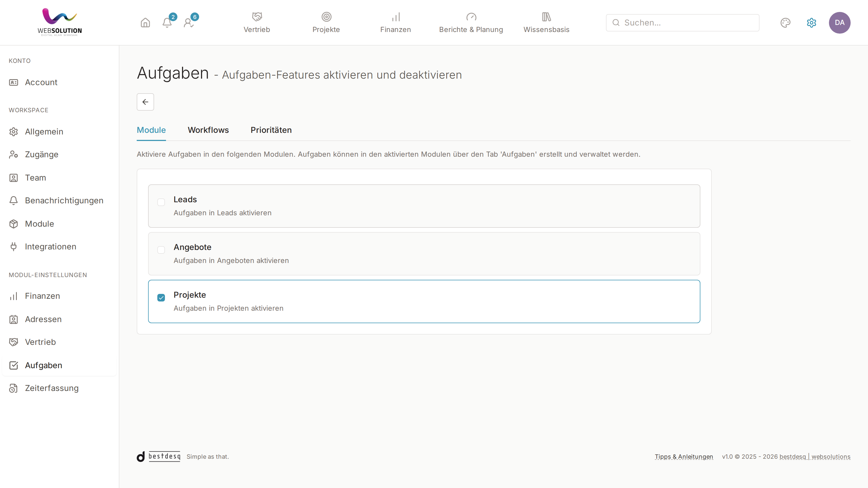The width and height of the screenshot is (868, 488).
Task: Open the Tipps & Anleitungen link
Action: point(684,457)
